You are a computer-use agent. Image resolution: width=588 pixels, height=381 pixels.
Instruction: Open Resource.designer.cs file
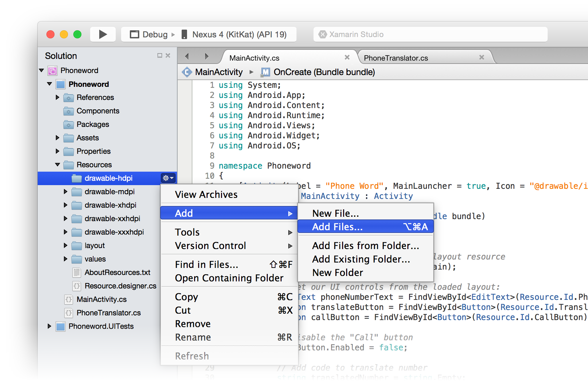[120, 286]
